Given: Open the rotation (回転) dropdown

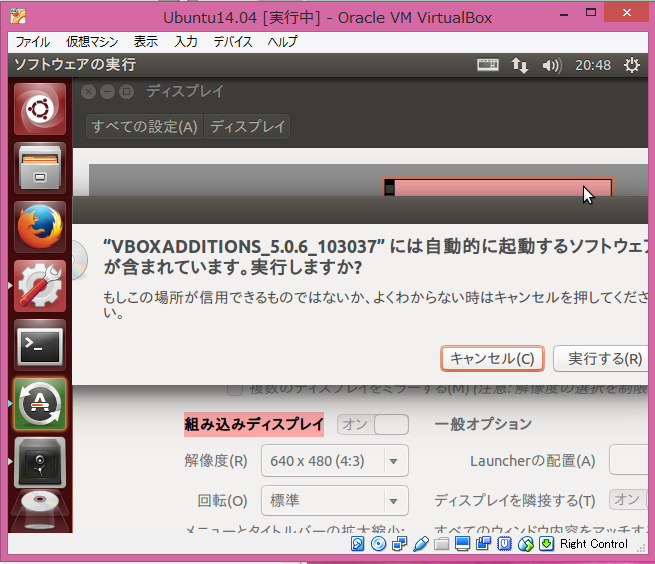Looking at the screenshot, I should [x=335, y=500].
